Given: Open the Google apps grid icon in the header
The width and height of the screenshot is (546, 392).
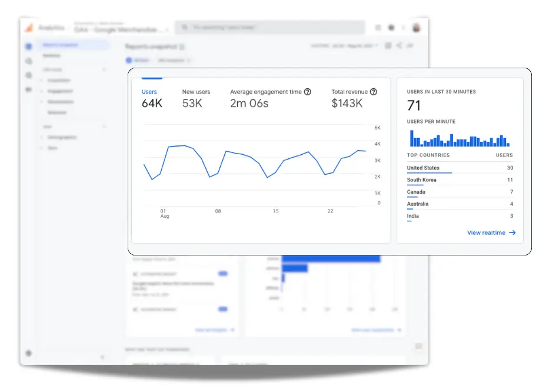Looking at the screenshot, I should pyautogui.click(x=378, y=28).
